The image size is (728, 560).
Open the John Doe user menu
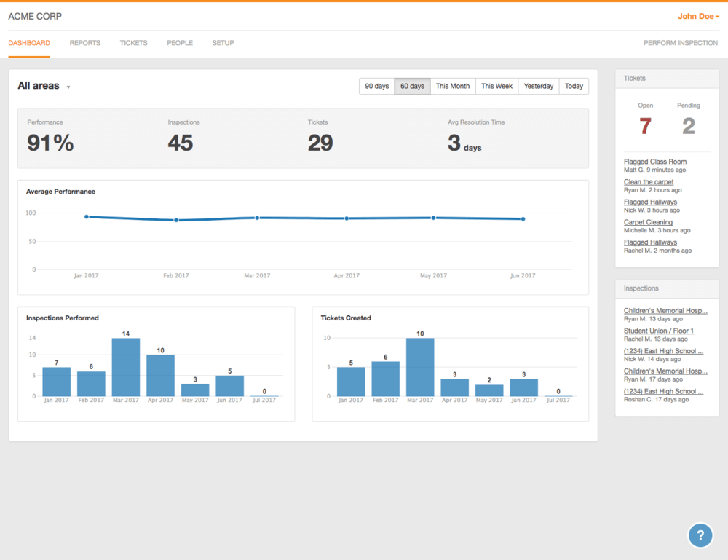(698, 16)
